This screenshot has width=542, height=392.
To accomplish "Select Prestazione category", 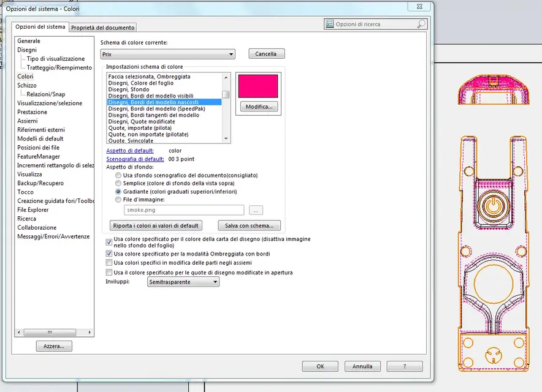I will click(x=32, y=112).
